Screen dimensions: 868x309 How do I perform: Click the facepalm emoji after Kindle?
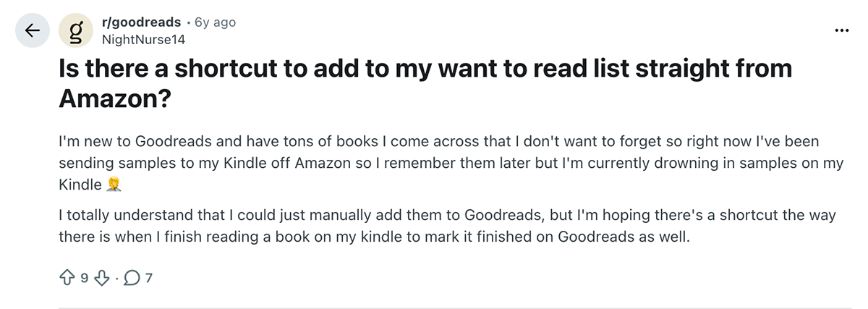(x=113, y=185)
